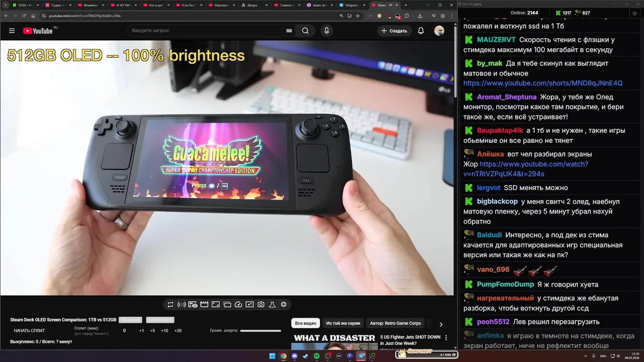The height and width of the screenshot is (362, 644).
Task: Switch to the Telegram tab
Action: [x=352, y=5]
